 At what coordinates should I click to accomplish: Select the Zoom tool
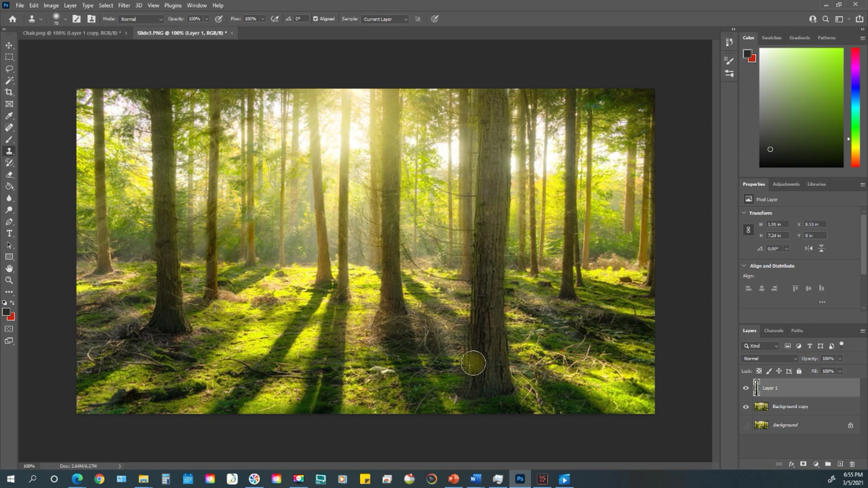[x=9, y=280]
